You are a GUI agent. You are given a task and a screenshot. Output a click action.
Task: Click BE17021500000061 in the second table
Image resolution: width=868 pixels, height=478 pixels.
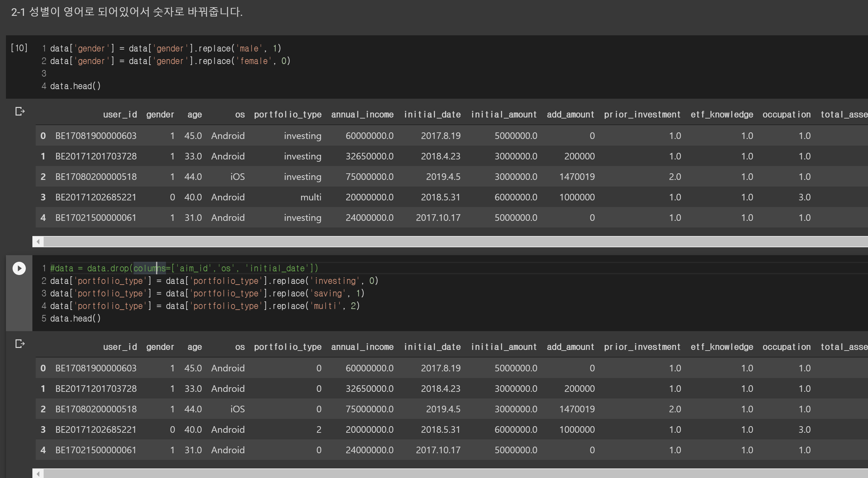pos(96,450)
